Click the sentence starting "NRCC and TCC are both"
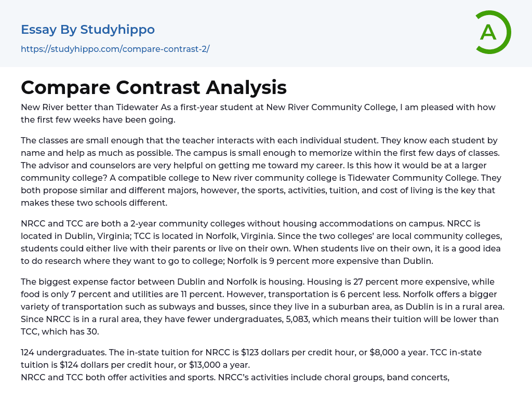 [156, 223]
